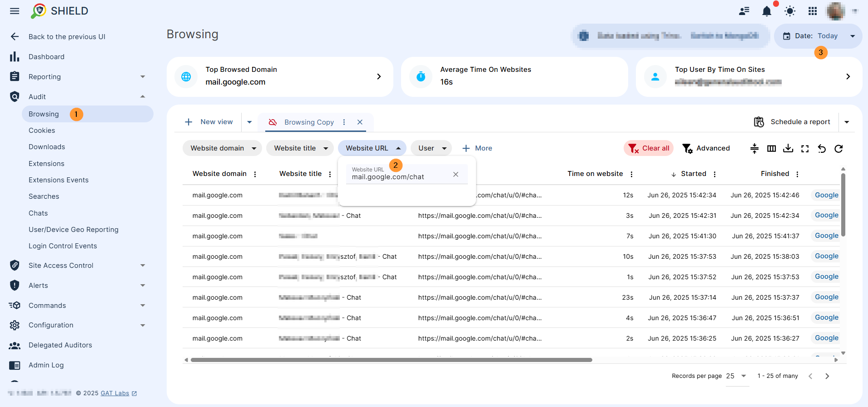Download the table data

coord(788,149)
